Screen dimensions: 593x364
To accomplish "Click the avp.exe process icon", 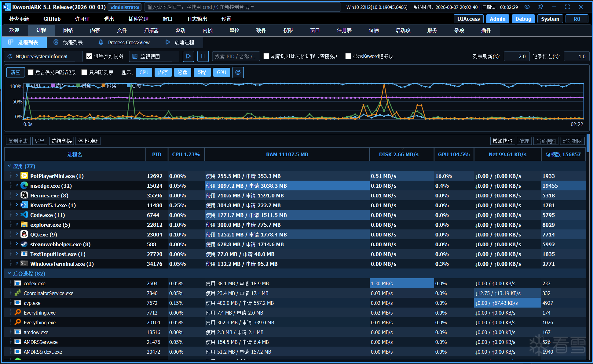I will click(18, 303).
